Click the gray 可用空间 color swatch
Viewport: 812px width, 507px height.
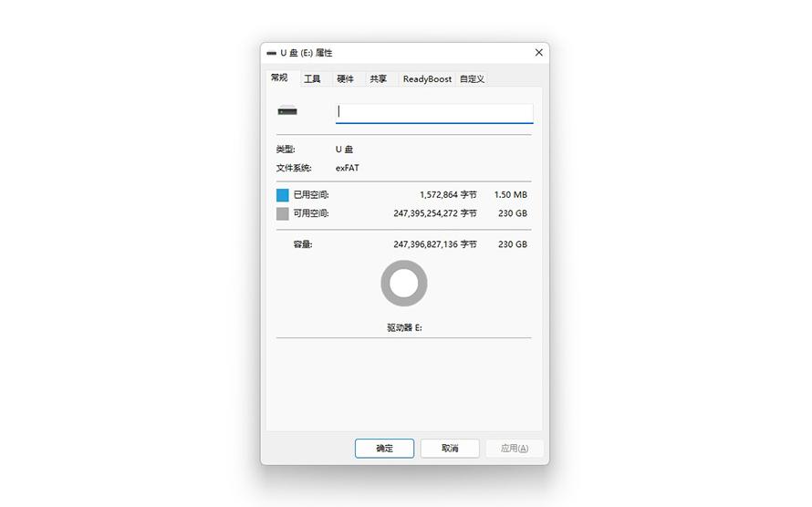(282, 213)
